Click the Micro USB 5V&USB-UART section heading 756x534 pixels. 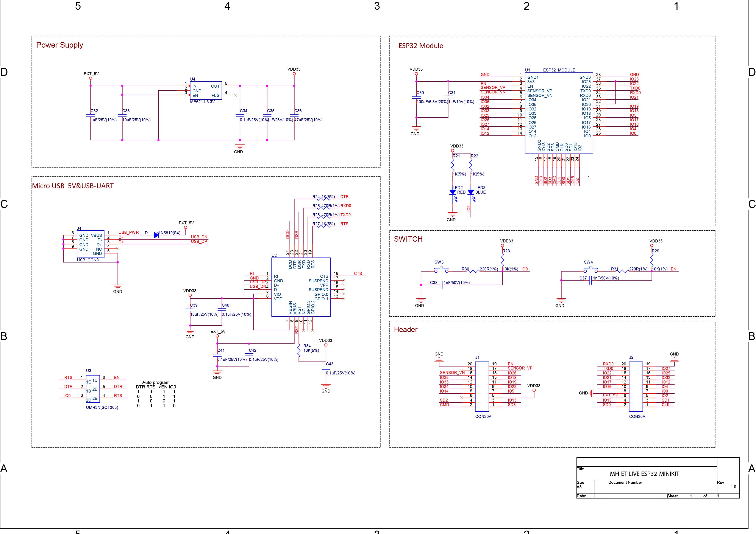click(x=73, y=186)
